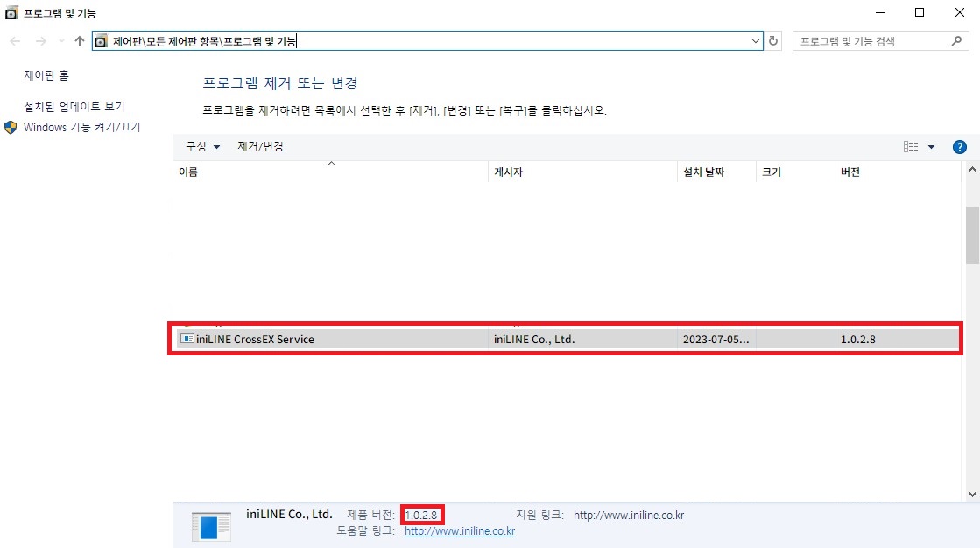Open the 구성 dropdown menu
980x548 pixels.
202,147
